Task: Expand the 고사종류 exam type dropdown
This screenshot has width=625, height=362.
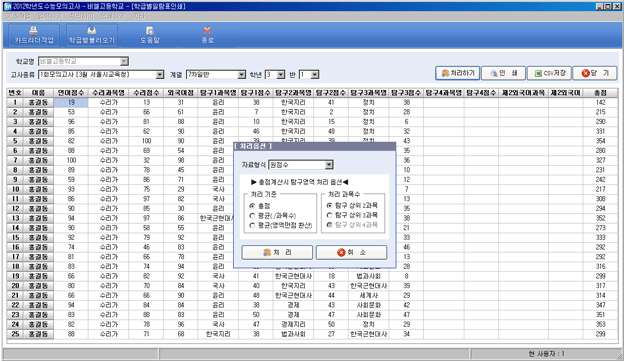Action: (x=159, y=75)
